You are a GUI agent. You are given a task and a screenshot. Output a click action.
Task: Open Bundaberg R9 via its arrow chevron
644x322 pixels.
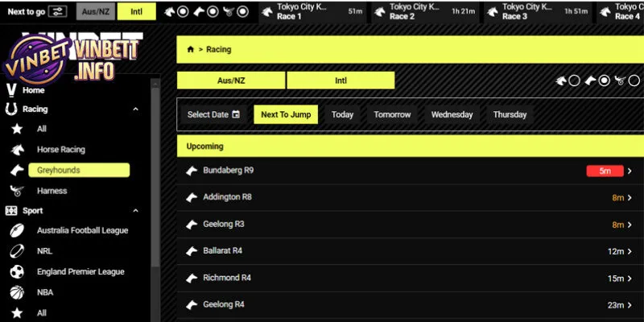[x=630, y=171]
